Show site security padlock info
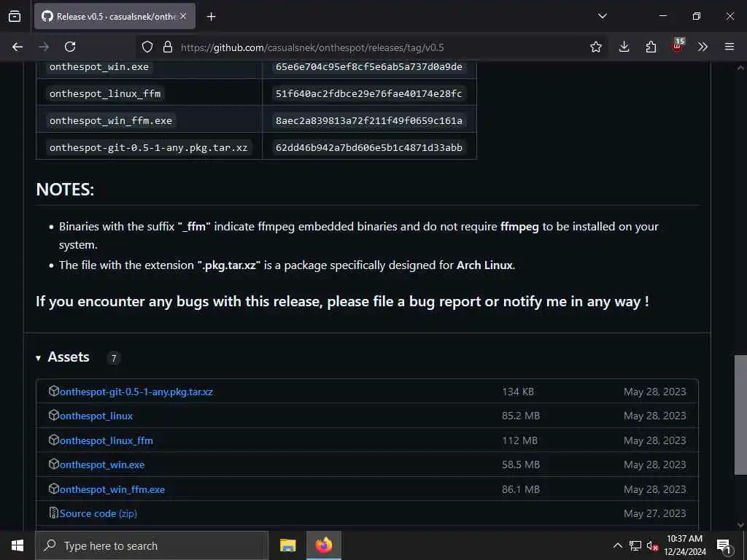This screenshot has height=560, width=747. coord(167,47)
